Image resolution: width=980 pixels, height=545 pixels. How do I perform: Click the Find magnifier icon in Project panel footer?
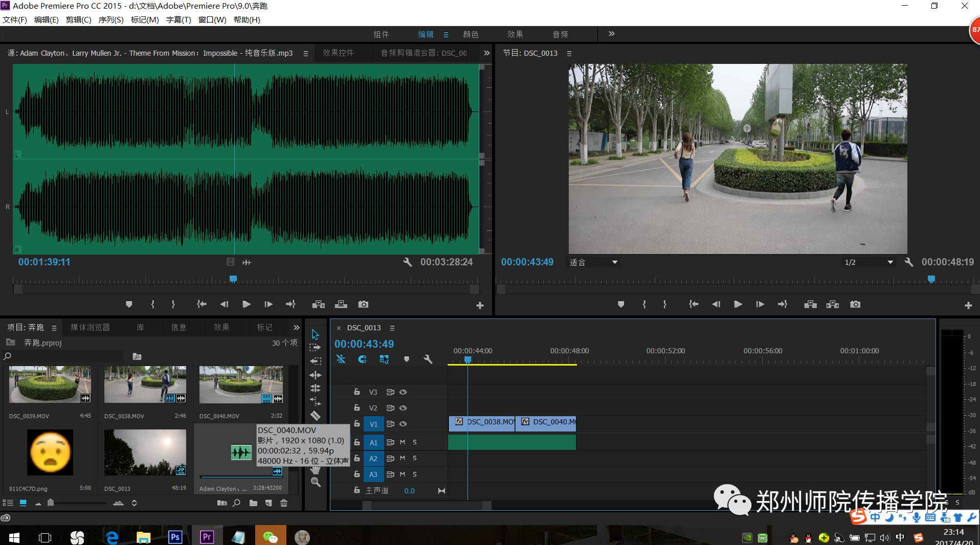(236, 503)
